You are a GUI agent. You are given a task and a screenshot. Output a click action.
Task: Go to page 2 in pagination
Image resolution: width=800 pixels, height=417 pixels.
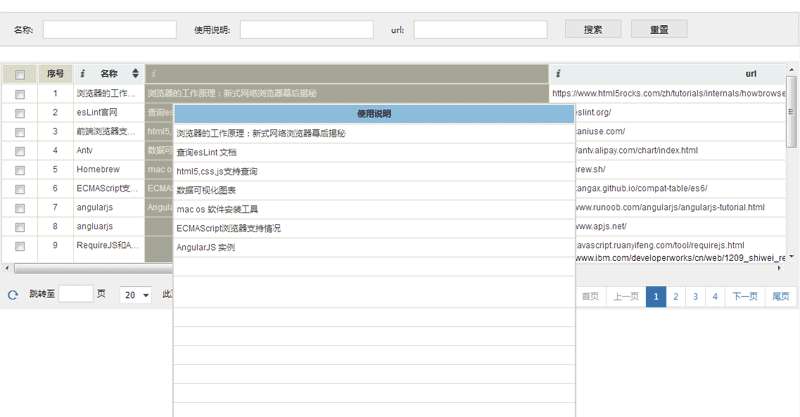point(676,296)
